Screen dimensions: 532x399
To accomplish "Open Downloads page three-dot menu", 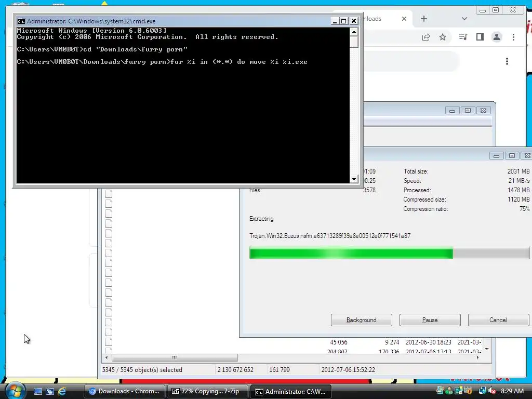I will point(507,61).
